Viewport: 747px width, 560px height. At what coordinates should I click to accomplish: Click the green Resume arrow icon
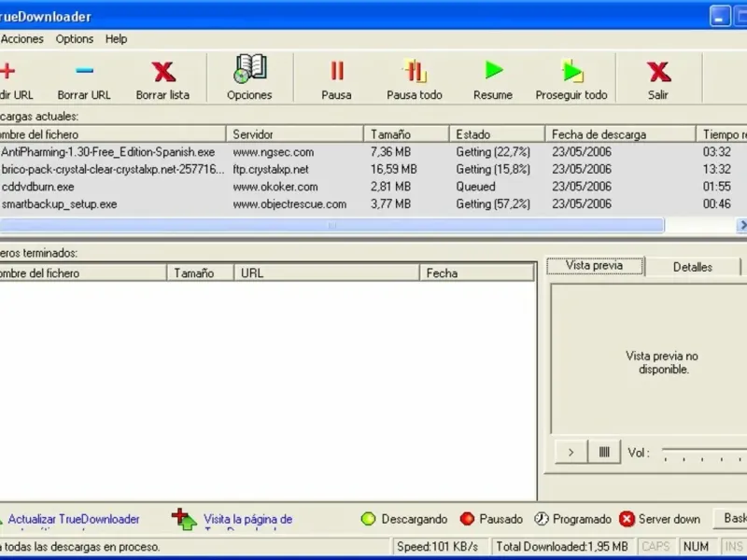click(x=494, y=70)
